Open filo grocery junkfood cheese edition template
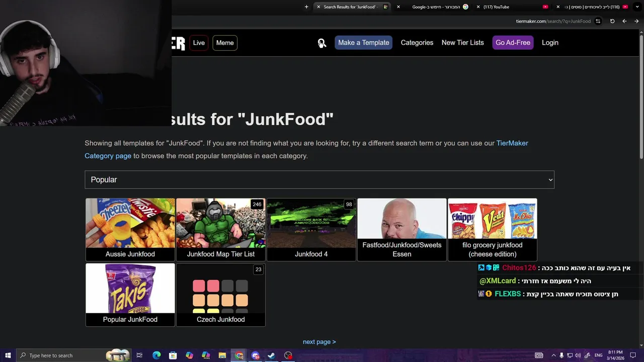This screenshot has width=644, height=362. (x=493, y=230)
